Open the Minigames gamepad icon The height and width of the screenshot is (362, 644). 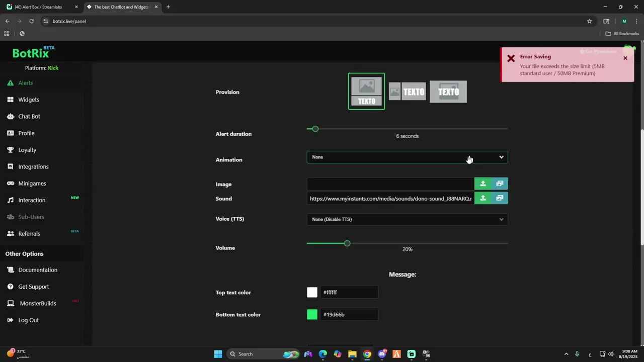[x=10, y=184]
